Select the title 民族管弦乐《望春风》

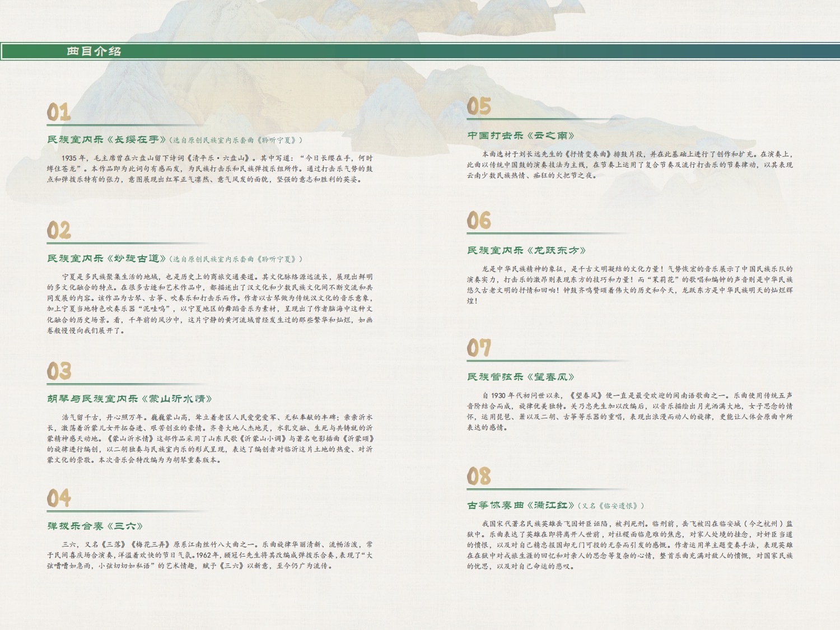(x=521, y=377)
